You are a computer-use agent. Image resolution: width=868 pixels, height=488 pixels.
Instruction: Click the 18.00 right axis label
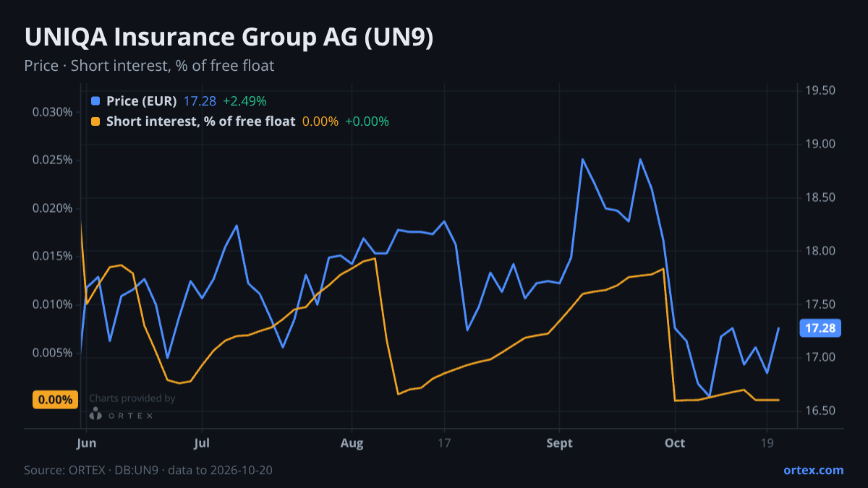point(820,251)
